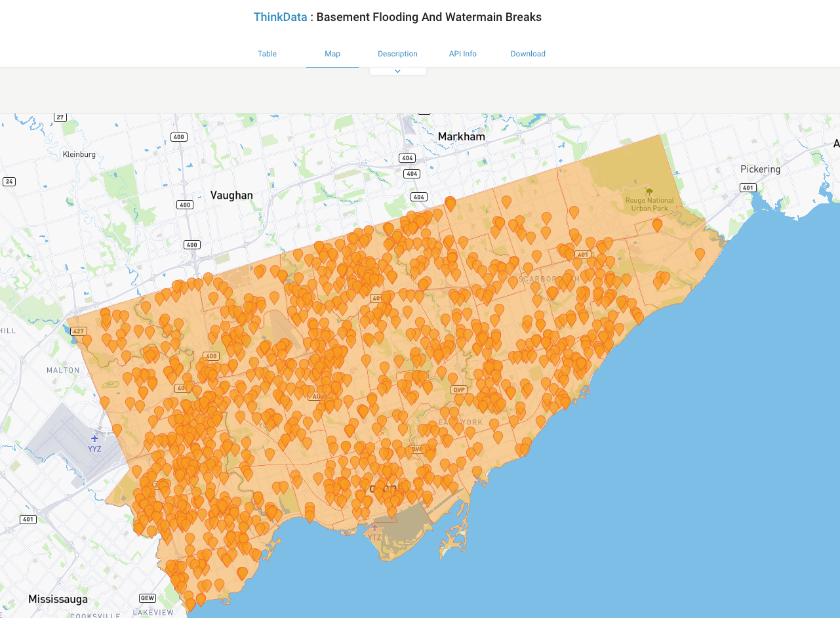The height and width of the screenshot is (618, 840).
Task: Click the YTZ island airport icon
Action: pos(374,527)
